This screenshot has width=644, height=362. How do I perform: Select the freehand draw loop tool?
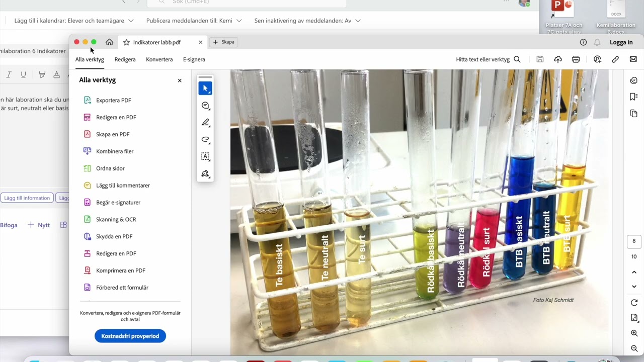[x=205, y=140]
